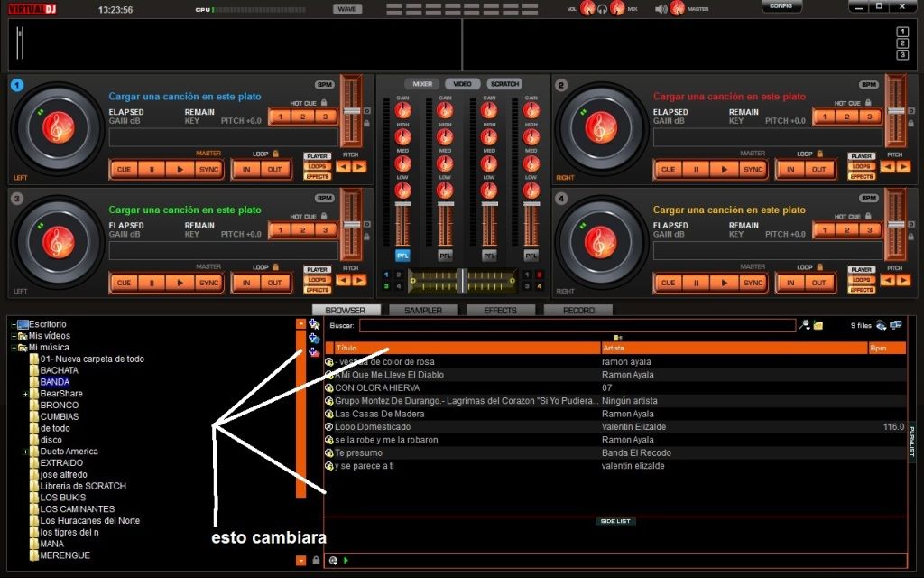Screen dimensions: 924x578
Task: Click the deck 3 jog wheel
Action: coord(58,241)
